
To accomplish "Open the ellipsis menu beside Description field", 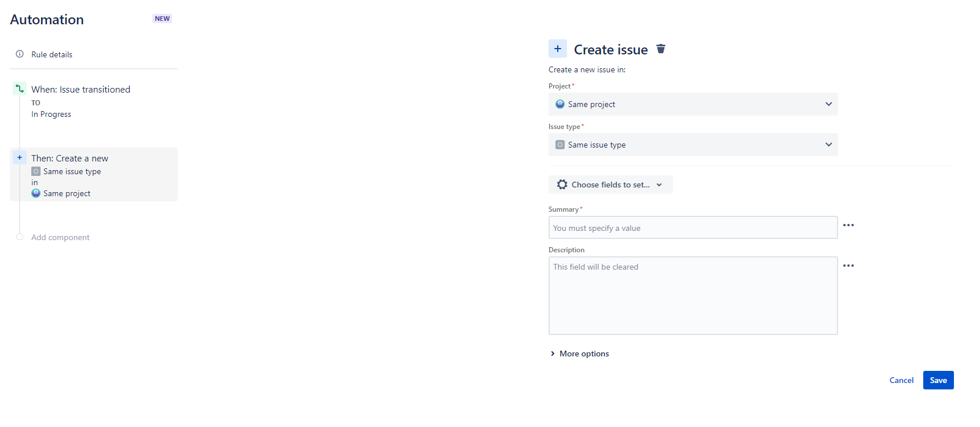I will click(849, 266).
